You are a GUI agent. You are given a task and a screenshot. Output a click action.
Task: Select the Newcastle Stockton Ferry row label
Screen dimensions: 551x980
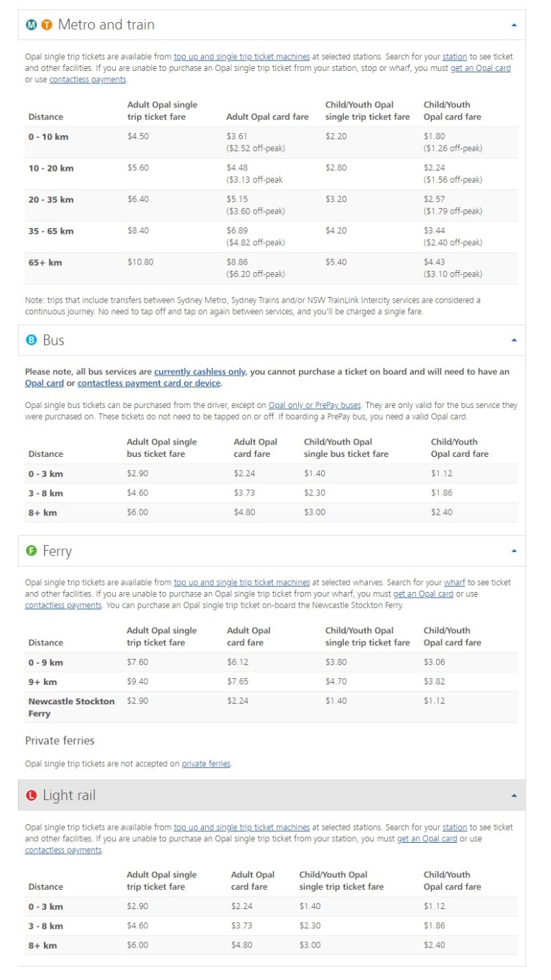tap(71, 707)
